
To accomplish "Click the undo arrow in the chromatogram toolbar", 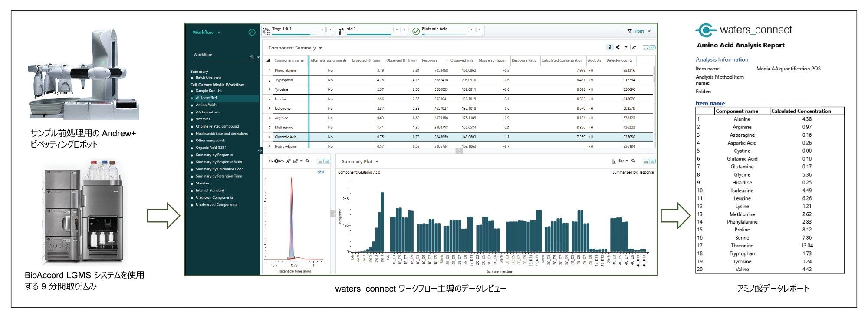I will tap(282, 161).
